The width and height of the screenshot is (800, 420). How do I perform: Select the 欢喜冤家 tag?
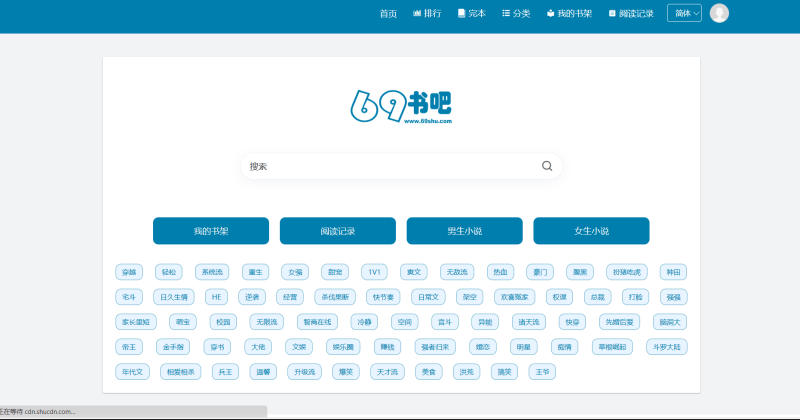pos(515,297)
